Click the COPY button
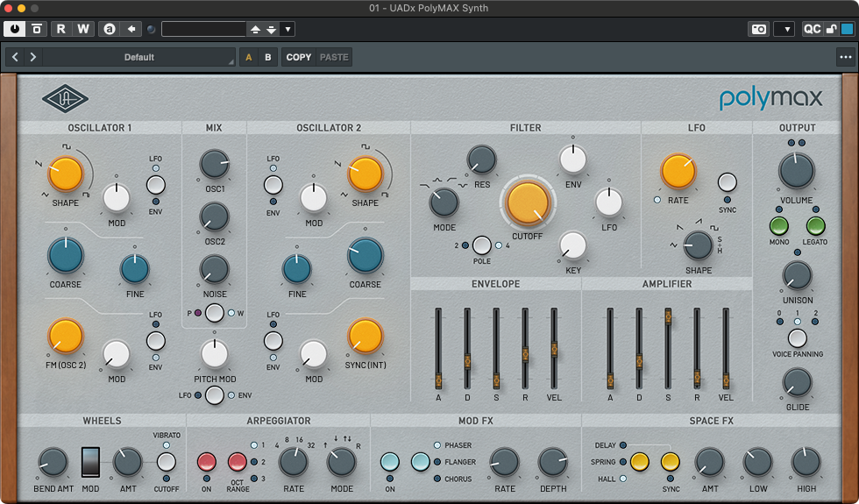 [299, 57]
